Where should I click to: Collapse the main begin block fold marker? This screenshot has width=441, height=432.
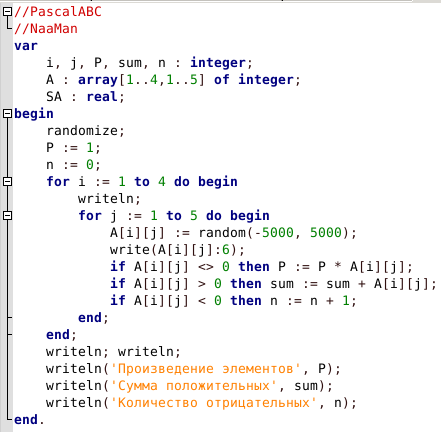[7, 114]
